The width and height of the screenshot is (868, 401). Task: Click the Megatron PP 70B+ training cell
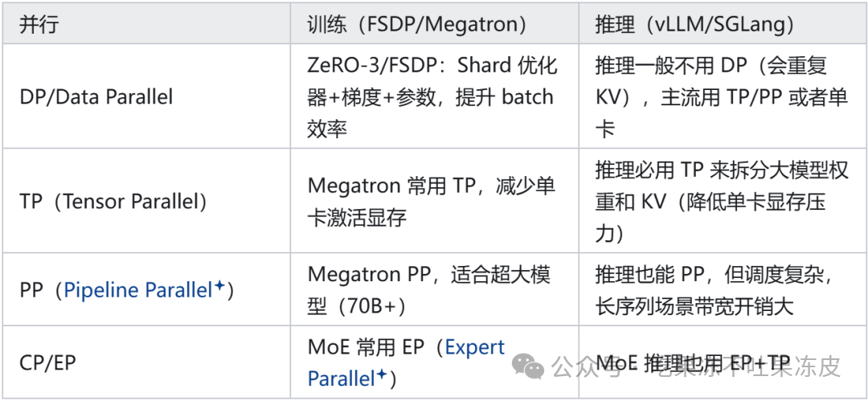point(429,290)
